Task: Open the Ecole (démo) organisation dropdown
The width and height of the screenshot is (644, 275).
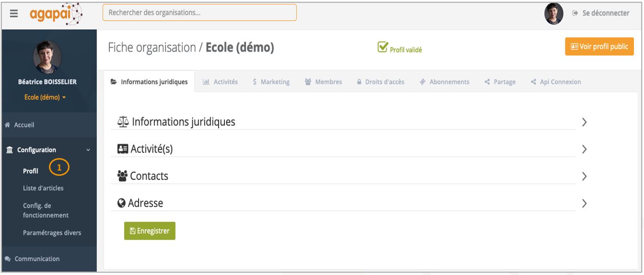Action: coord(46,97)
